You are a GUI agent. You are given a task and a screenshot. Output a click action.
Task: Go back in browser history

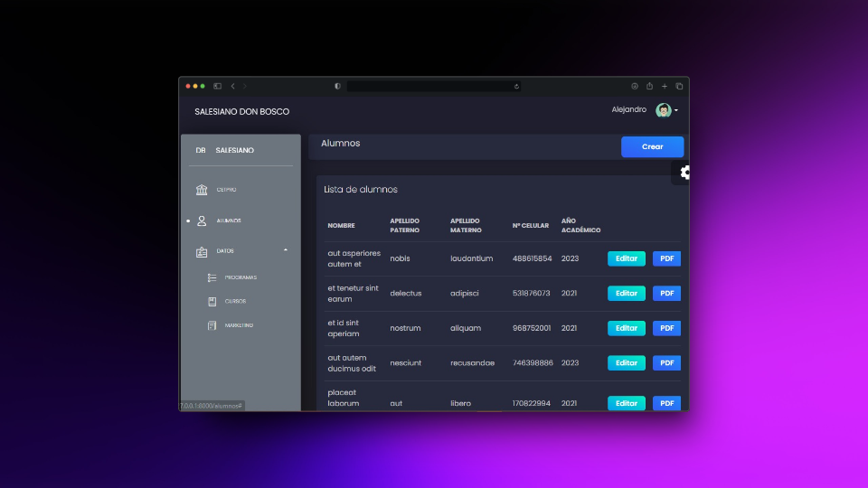point(233,87)
